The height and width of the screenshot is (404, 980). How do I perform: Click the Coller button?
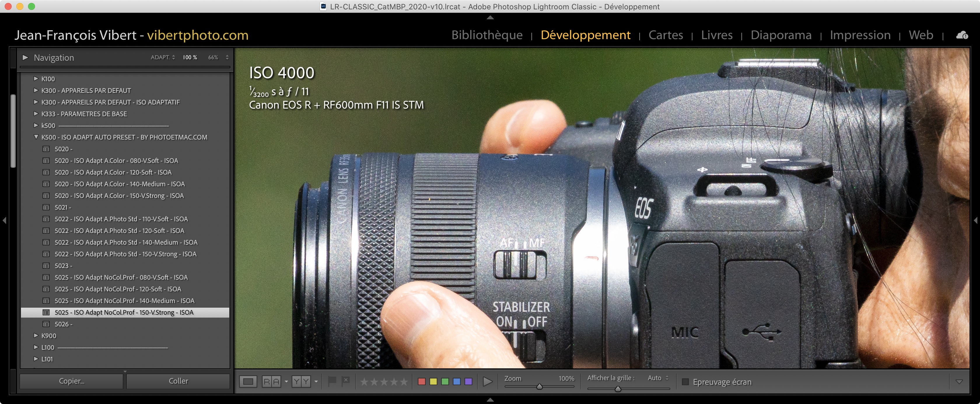click(x=178, y=381)
